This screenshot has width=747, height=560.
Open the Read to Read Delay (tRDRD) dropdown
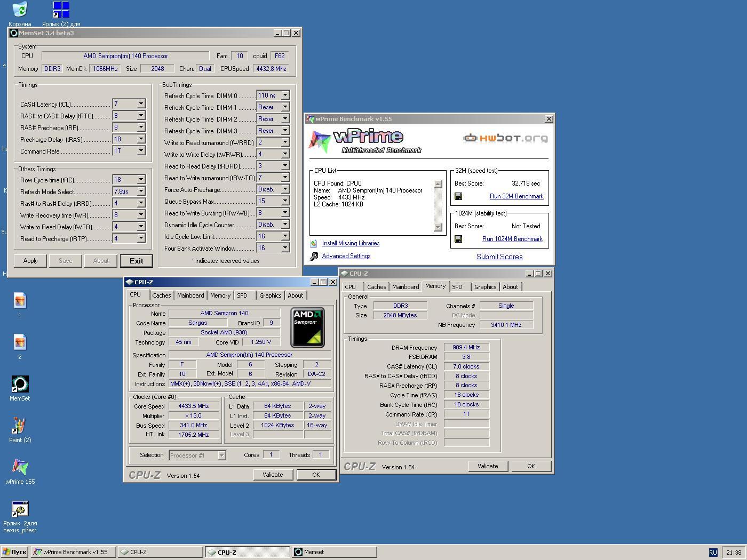coord(285,166)
